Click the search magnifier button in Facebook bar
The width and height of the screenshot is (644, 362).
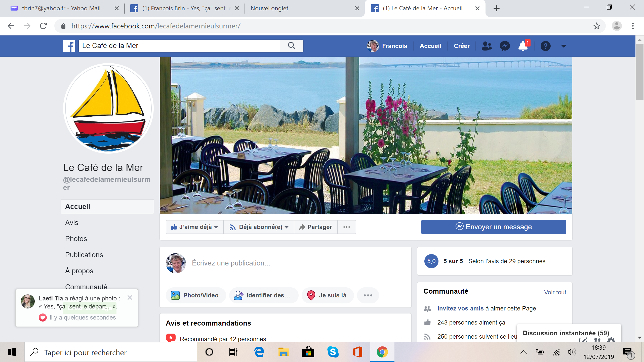point(292,46)
